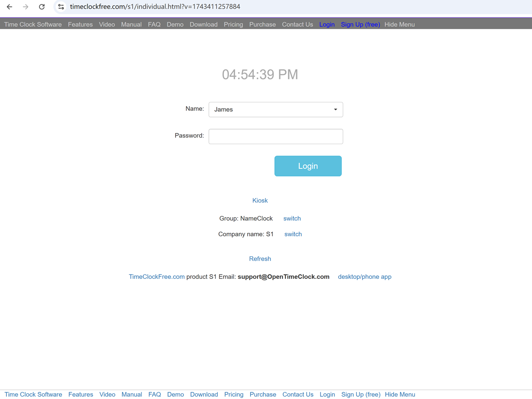Go back with the browser back arrow
The width and height of the screenshot is (532, 399).
coord(9,7)
